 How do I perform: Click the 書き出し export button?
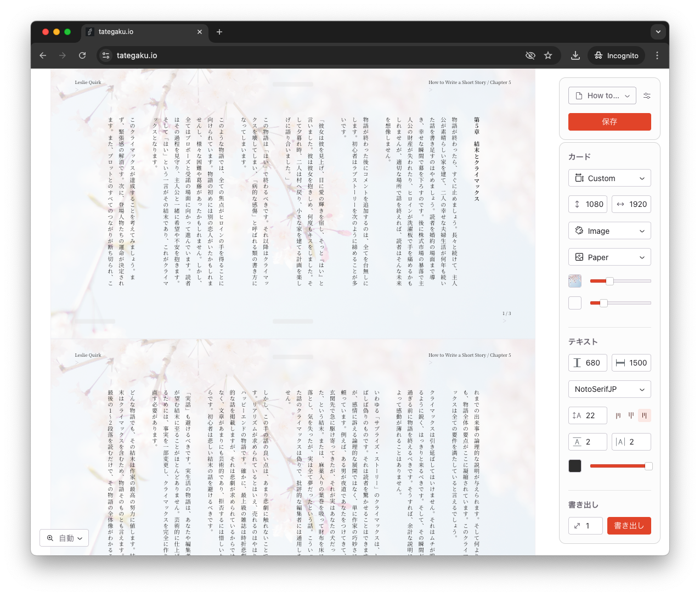[629, 525]
